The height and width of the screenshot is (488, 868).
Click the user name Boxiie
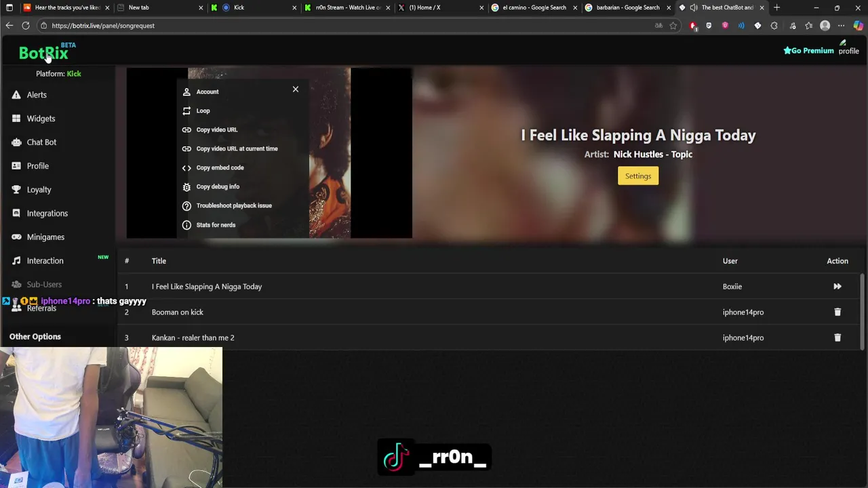point(732,287)
